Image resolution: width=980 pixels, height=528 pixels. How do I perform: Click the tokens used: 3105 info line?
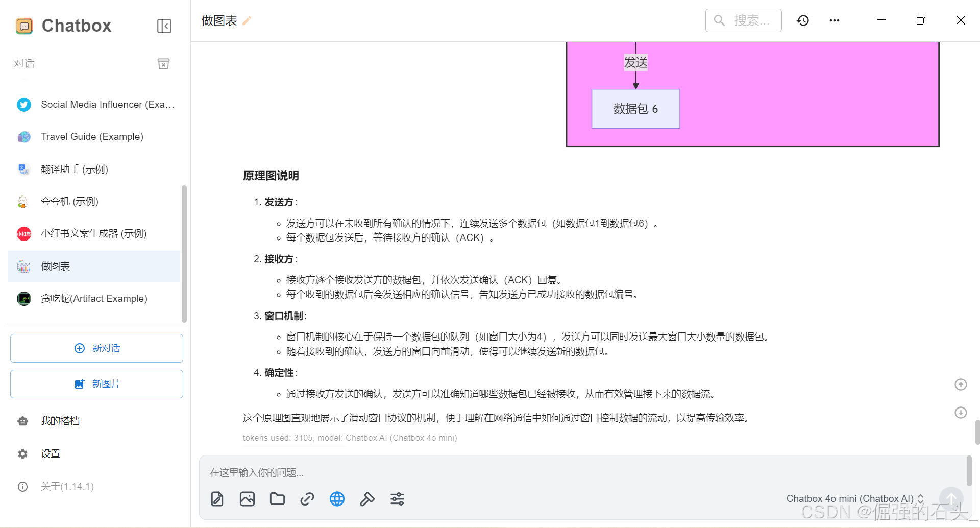pyautogui.click(x=350, y=438)
